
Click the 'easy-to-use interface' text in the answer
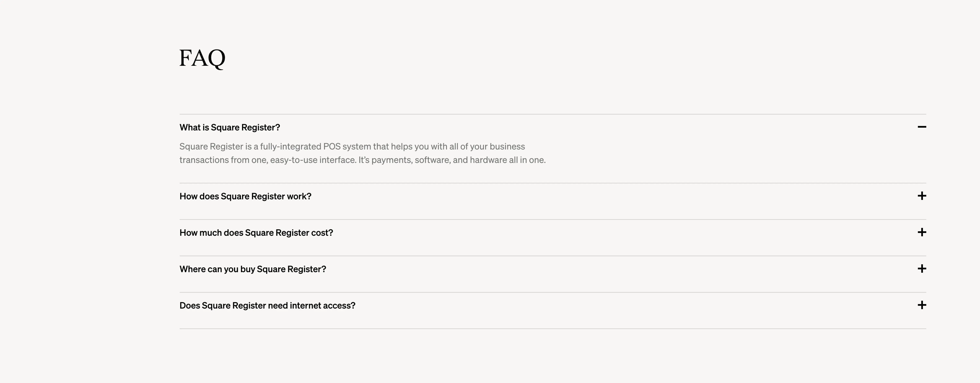coord(313,160)
